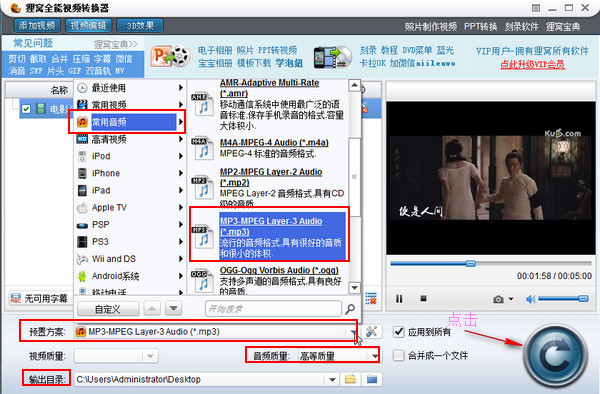Take a snapshot with camera icon
This screenshot has height=394, width=600.
click(x=498, y=300)
